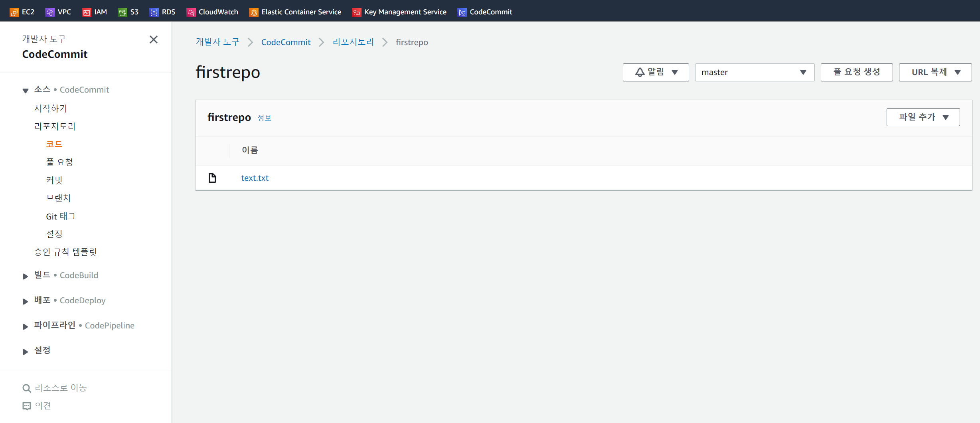Go to CodeCommit breadcrumb link

pos(286,42)
